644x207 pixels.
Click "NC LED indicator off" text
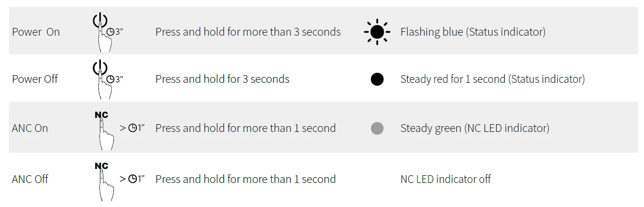(x=445, y=180)
